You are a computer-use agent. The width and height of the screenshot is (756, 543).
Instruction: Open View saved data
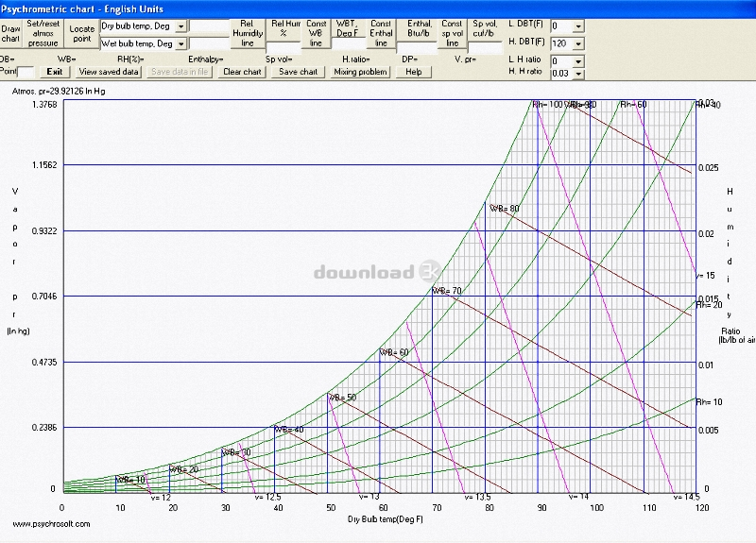pyautogui.click(x=109, y=72)
